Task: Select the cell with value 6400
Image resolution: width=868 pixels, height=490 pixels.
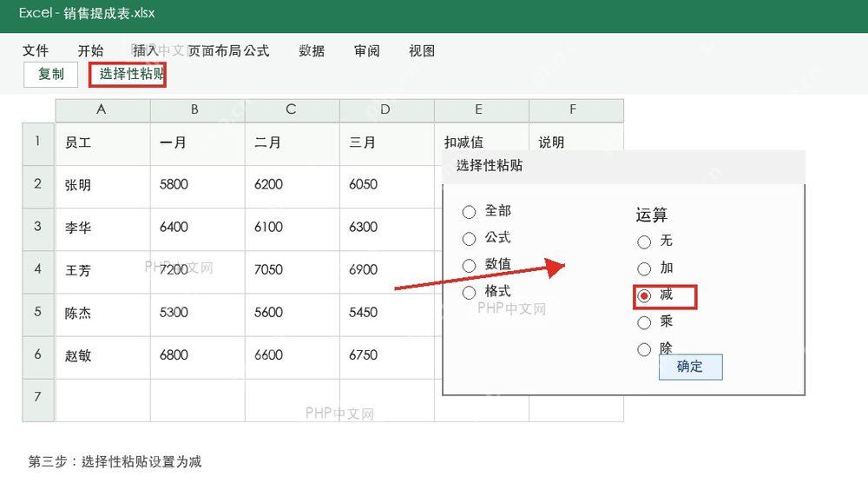Action: (198, 228)
